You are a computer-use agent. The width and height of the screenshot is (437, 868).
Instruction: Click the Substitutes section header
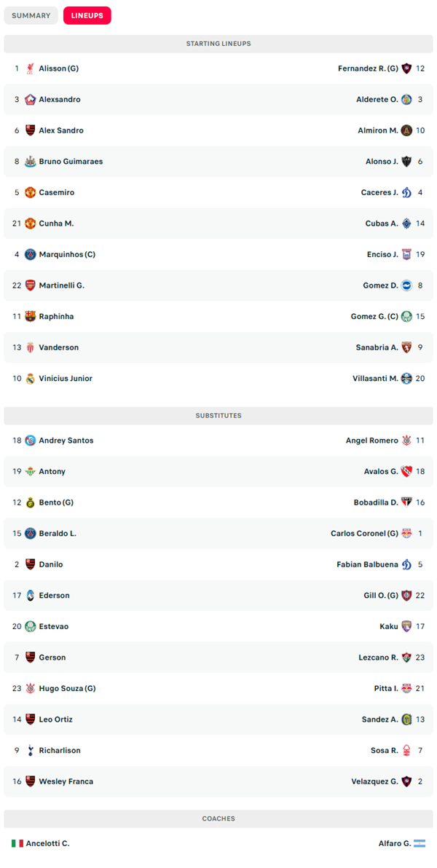(x=219, y=416)
